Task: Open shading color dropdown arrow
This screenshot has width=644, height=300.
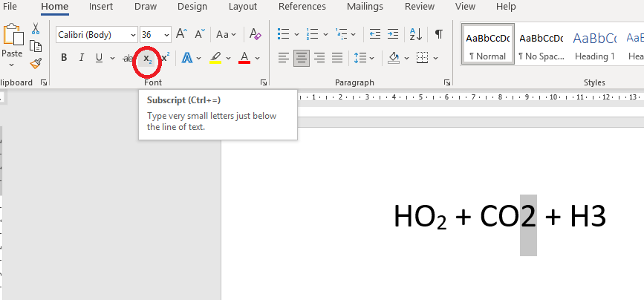Action: coord(406,58)
